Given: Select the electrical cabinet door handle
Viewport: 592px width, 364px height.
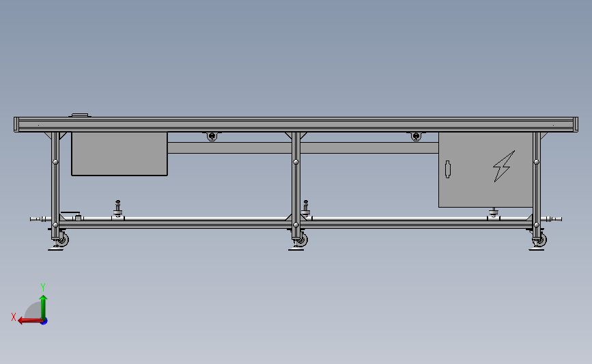Looking at the screenshot, I should [448, 169].
